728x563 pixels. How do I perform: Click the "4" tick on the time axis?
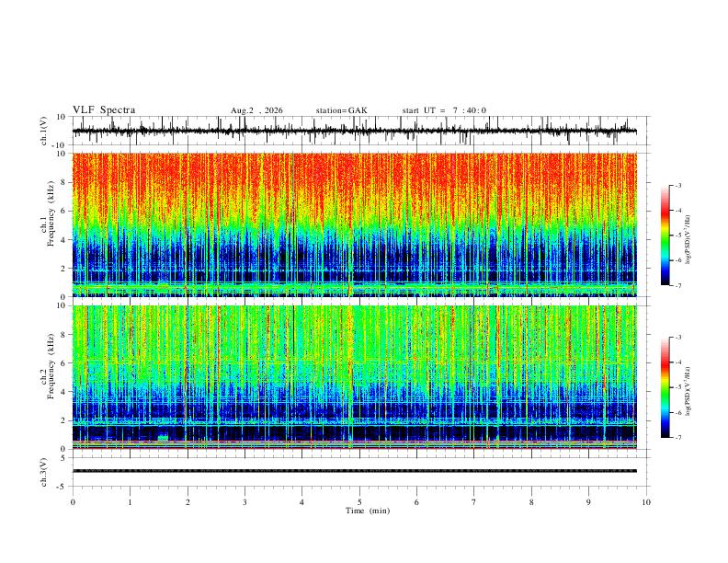point(301,502)
